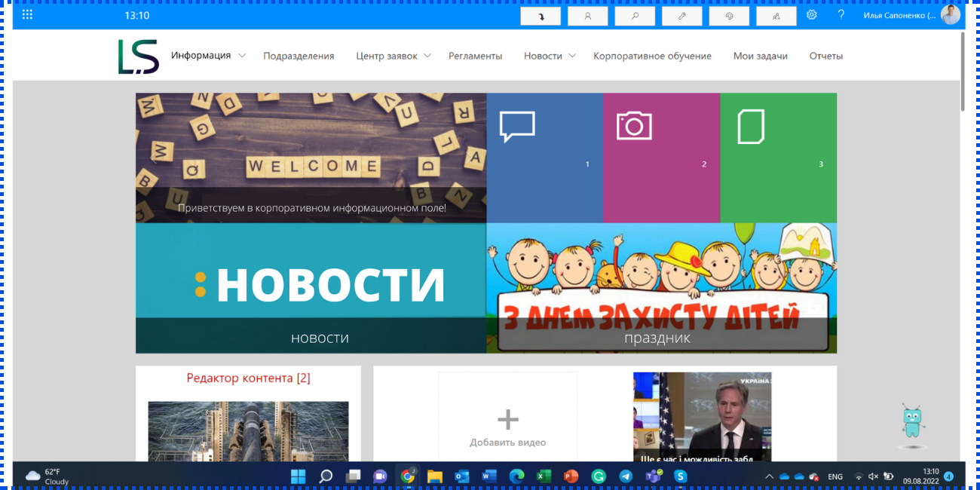
Task: Click the palette theme toolbar button
Action: (x=729, y=16)
